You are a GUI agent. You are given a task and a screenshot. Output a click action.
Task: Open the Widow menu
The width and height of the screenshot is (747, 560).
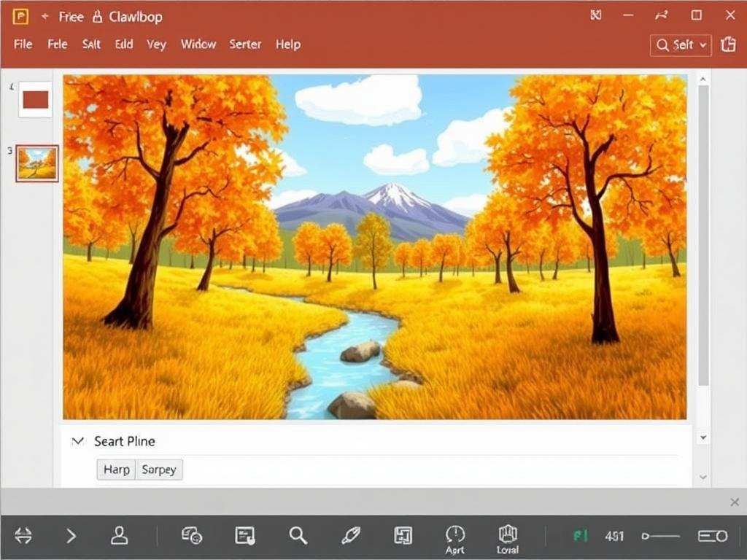(198, 44)
